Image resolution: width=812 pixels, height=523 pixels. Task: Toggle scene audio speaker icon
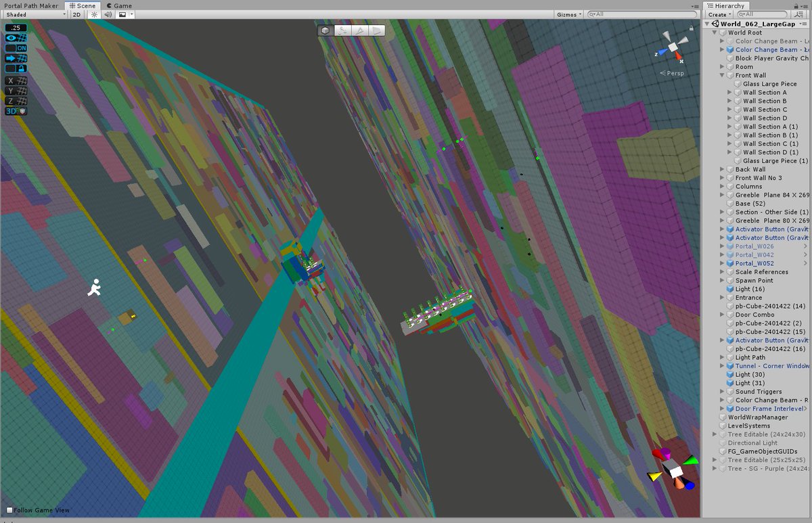pyautogui.click(x=108, y=14)
